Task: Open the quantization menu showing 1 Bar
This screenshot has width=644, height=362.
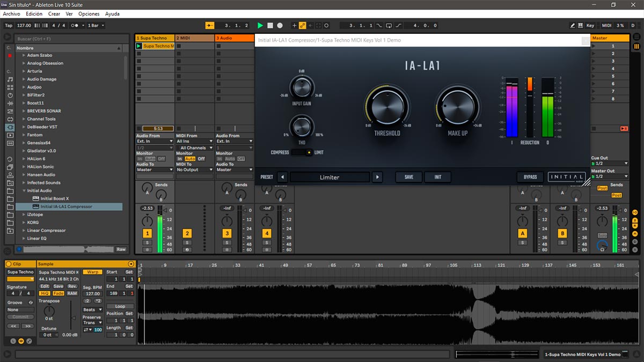Action: click(x=96, y=25)
